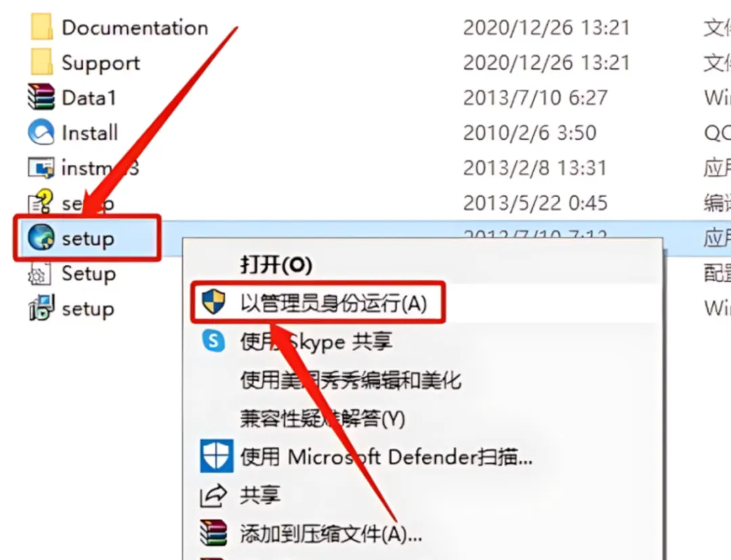731x560 pixels.
Task: Select the highlighted setup application icon
Action: [41, 237]
